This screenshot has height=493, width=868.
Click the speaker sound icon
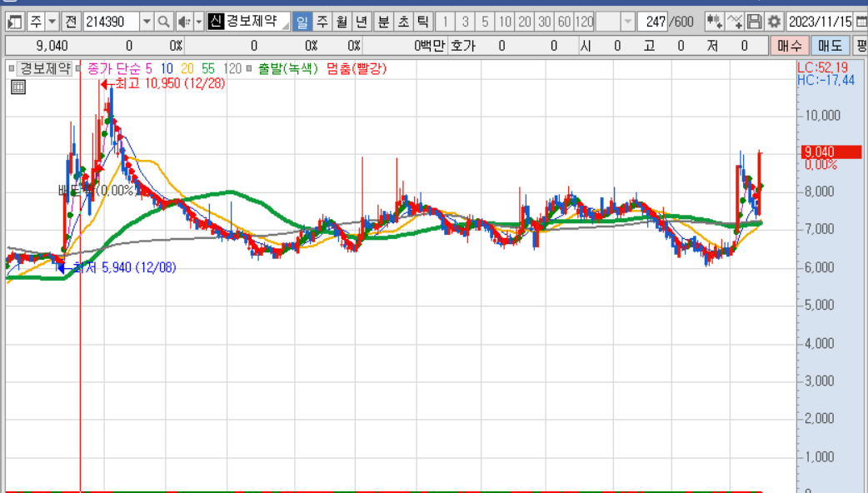click(184, 22)
